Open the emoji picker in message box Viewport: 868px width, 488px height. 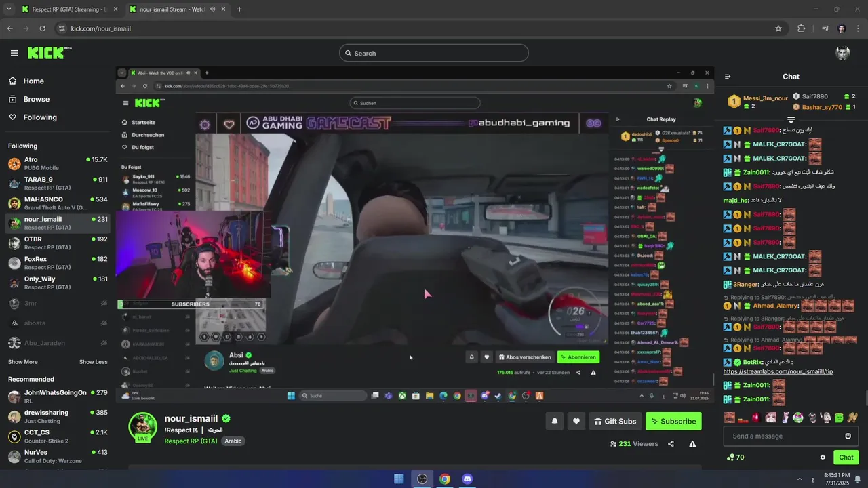[x=848, y=436]
